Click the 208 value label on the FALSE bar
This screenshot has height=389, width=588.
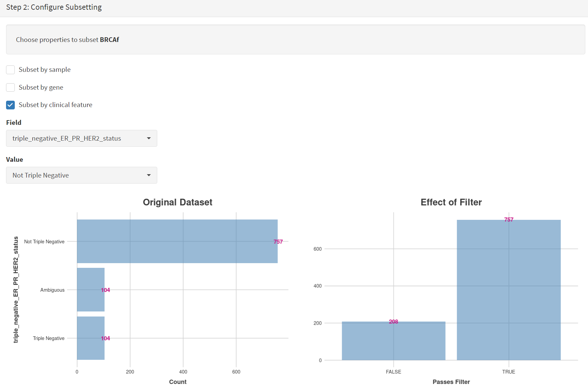point(393,322)
